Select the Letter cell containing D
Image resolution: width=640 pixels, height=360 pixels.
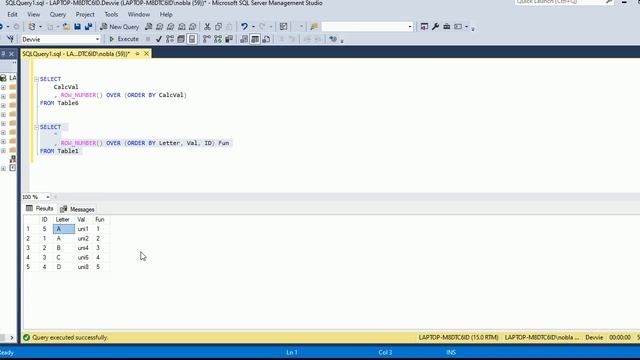[x=64, y=267]
